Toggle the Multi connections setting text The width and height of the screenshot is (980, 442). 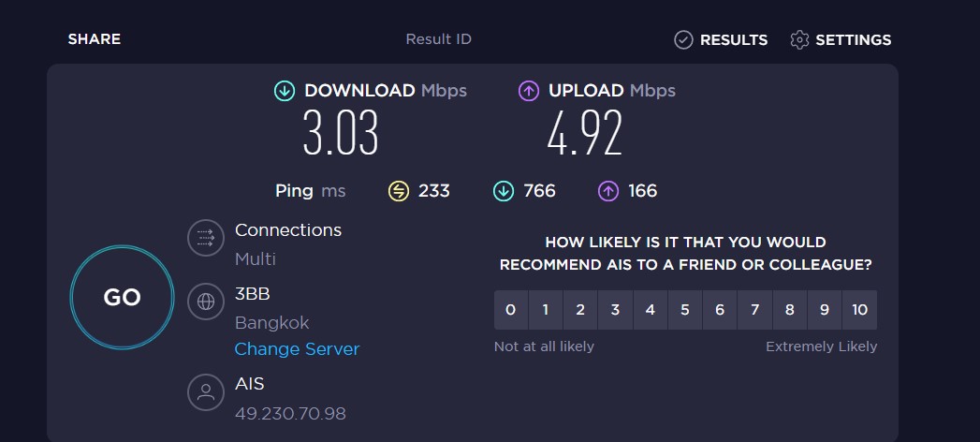pos(256,258)
